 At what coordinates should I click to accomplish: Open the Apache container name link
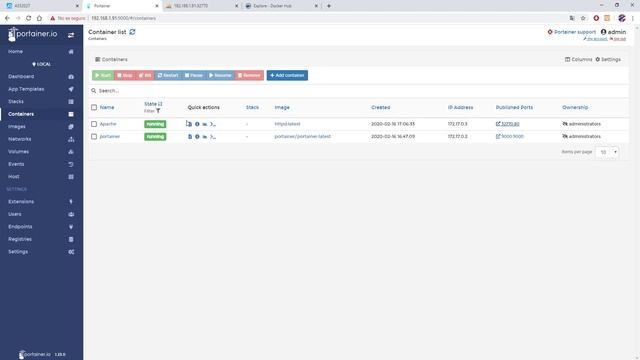(x=108, y=124)
